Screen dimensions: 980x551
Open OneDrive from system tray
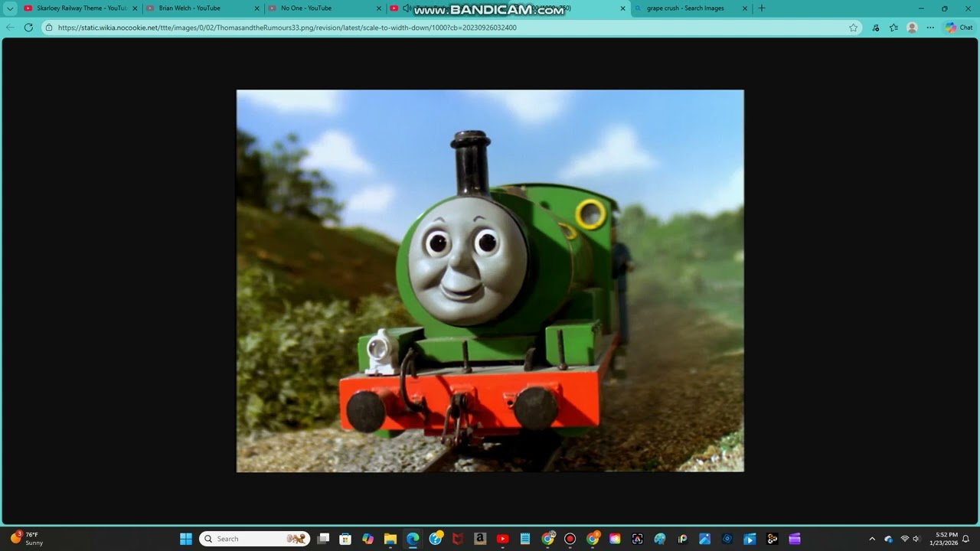pyautogui.click(x=888, y=539)
